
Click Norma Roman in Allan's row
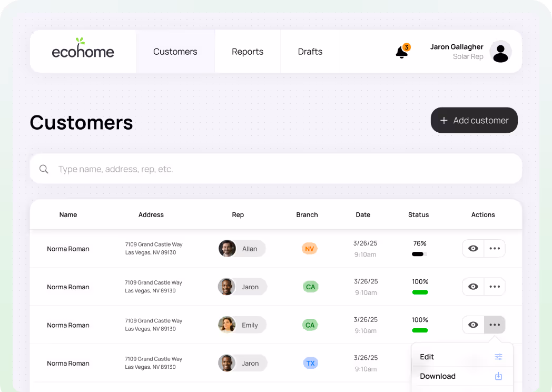coord(68,249)
